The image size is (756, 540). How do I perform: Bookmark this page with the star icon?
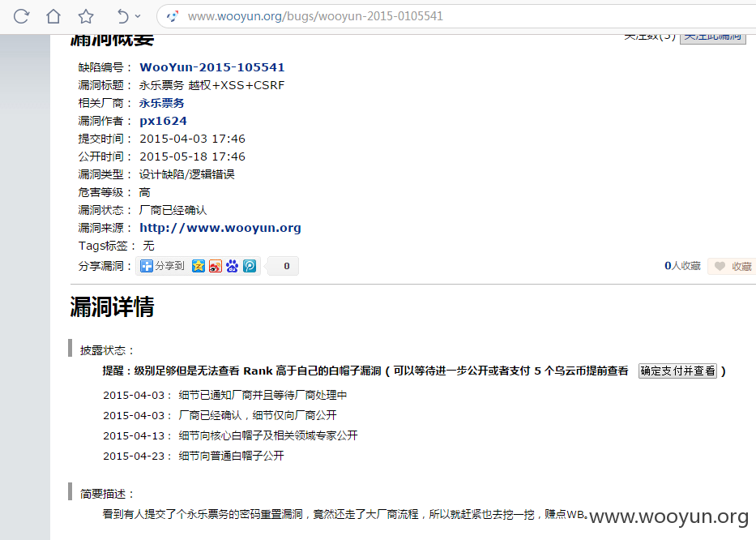coord(86,16)
